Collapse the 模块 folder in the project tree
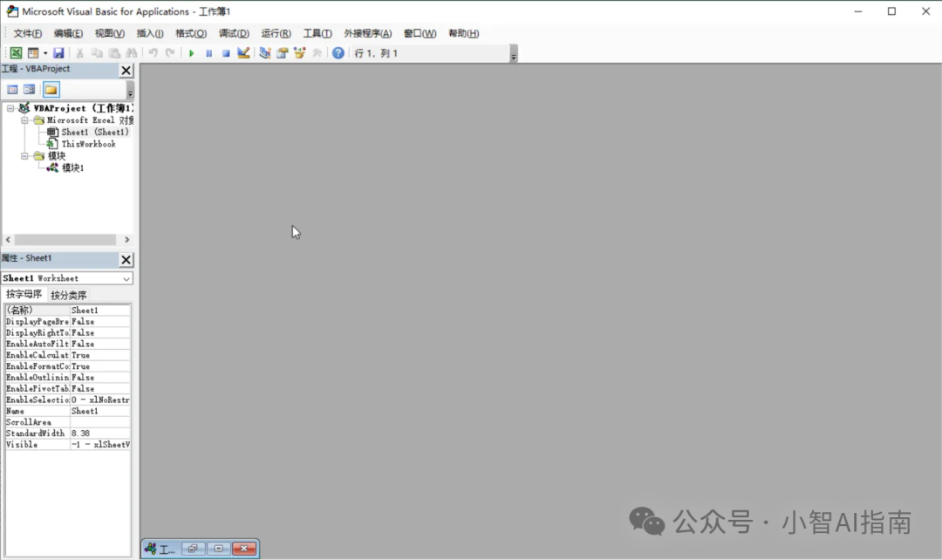Image resolution: width=942 pixels, height=560 pixels. [x=25, y=156]
